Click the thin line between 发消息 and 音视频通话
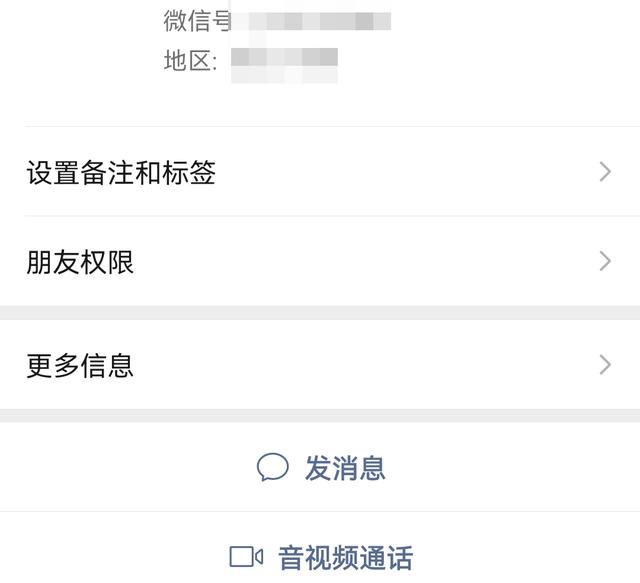The width and height of the screenshot is (640, 583). pos(320,511)
